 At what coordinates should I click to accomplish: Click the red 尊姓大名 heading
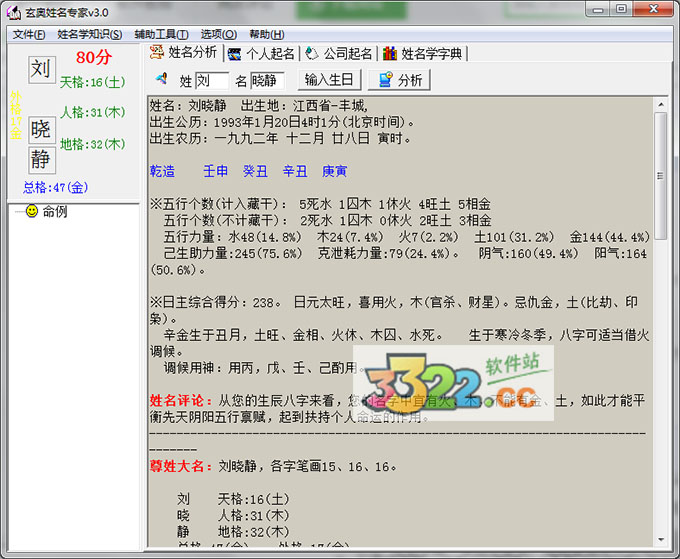(180, 466)
